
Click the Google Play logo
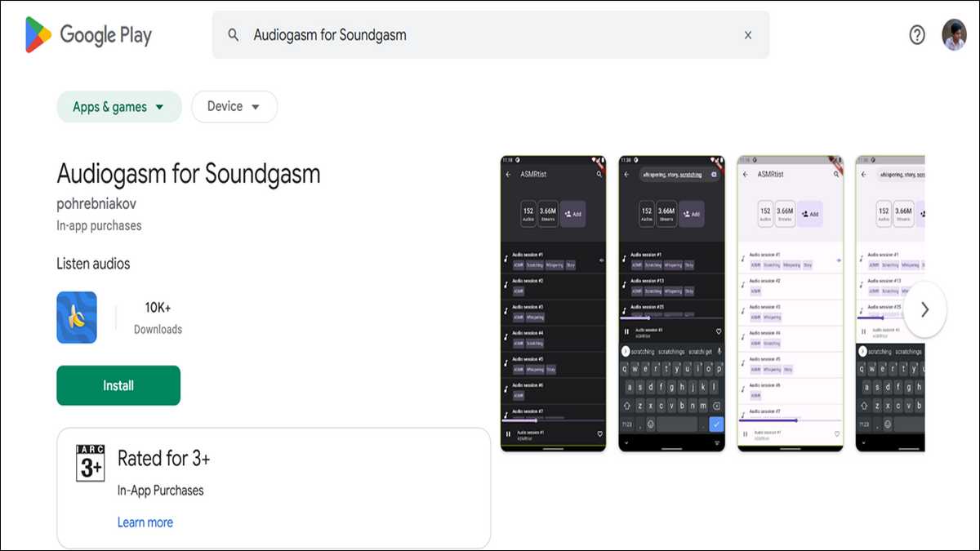88,35
